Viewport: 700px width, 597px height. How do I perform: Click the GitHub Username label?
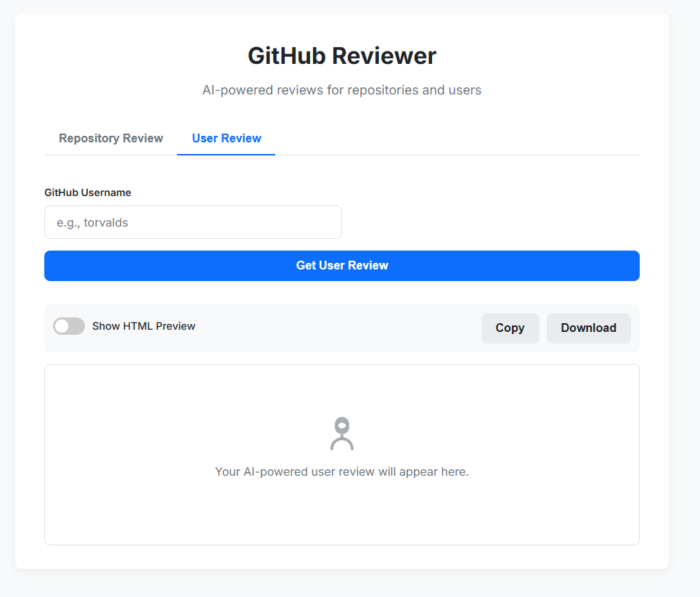(x=87, y=192)
